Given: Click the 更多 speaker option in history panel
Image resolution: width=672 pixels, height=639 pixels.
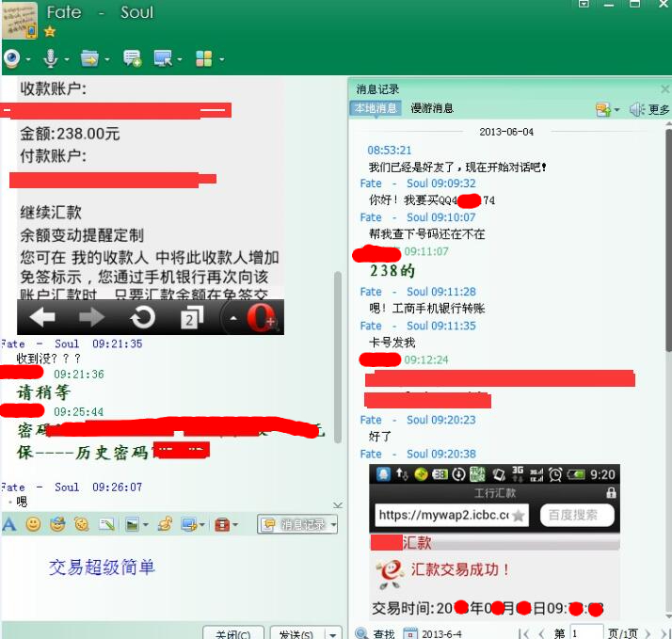Looking at the screenshot, I should pyautogui.click(x=650, y=110).
